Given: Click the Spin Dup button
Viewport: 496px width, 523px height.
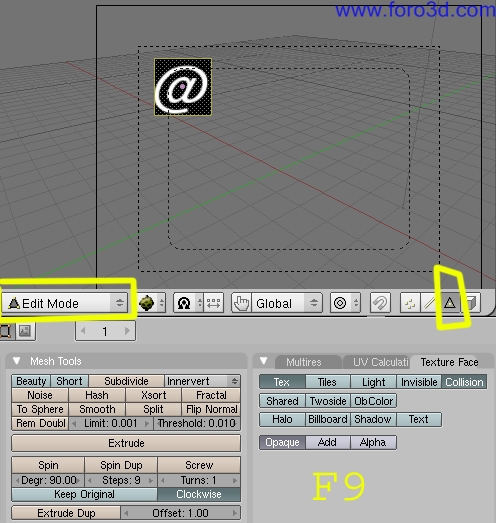Looking at the screenshot, I should [x=121, y=465].
